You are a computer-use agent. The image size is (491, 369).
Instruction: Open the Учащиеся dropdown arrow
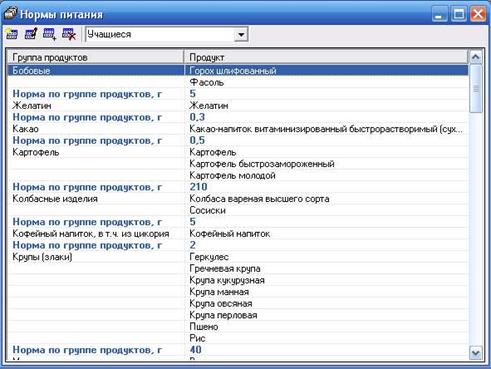tap(241, 34)
